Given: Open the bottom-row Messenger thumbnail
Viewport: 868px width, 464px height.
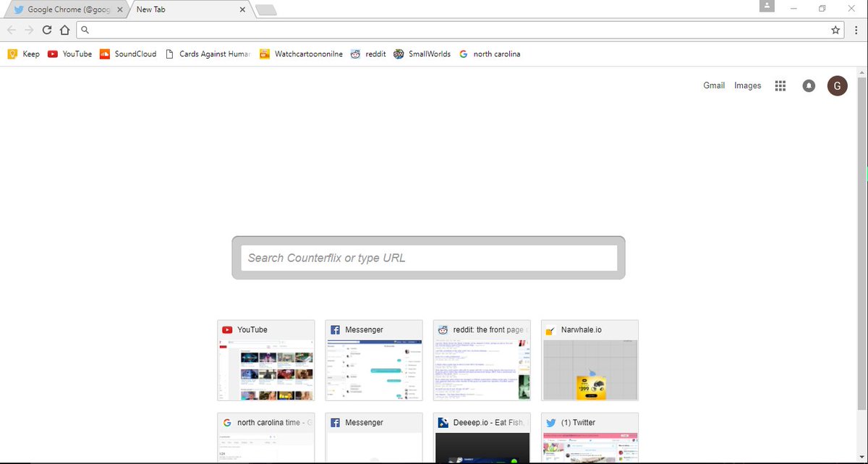Looking at the screenshot, I should (374, 437).
